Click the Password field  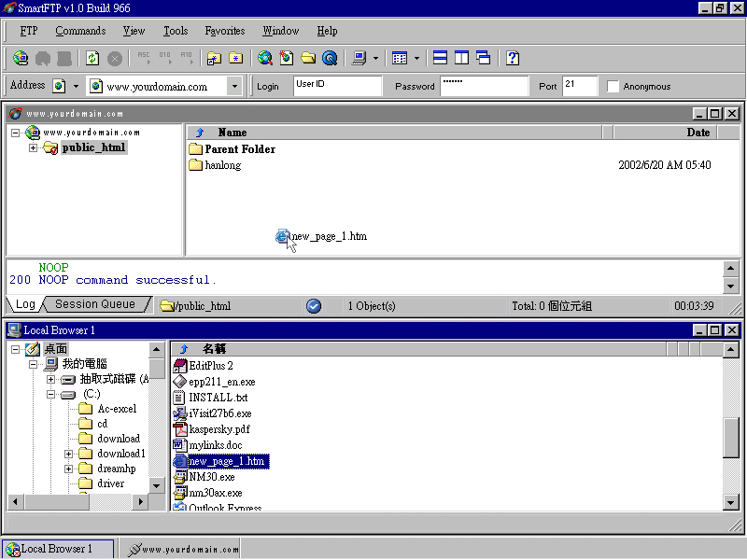tap(485, 86)
